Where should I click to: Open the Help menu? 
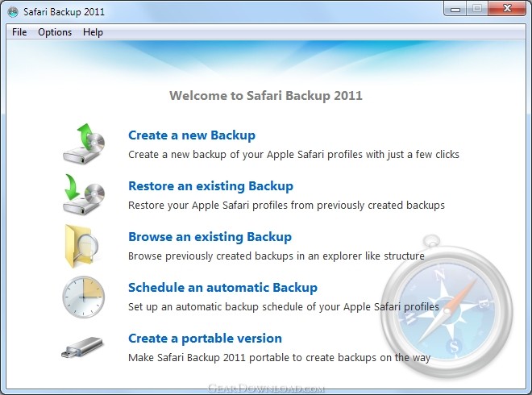(93, 32)
